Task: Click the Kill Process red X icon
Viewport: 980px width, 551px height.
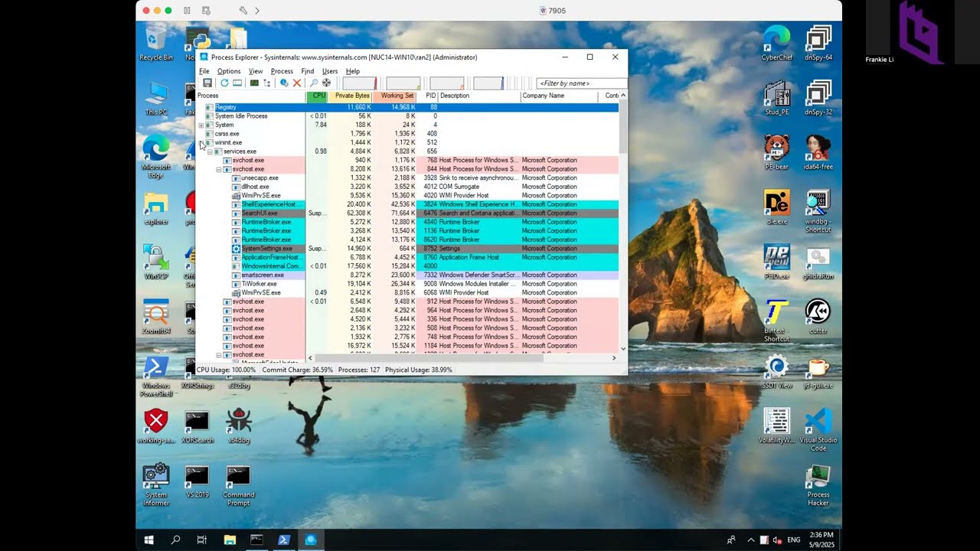Action: tap(297, 83)
